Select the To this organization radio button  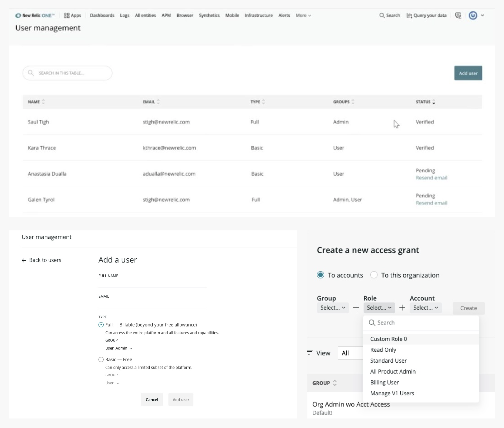click(x=374, y=275)
